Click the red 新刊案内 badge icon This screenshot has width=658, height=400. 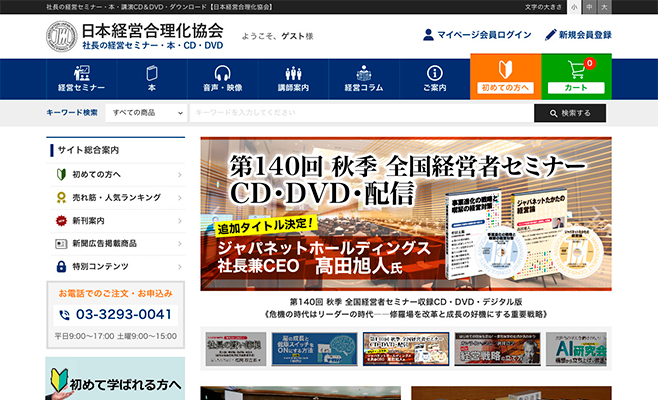tap(61, 220)
